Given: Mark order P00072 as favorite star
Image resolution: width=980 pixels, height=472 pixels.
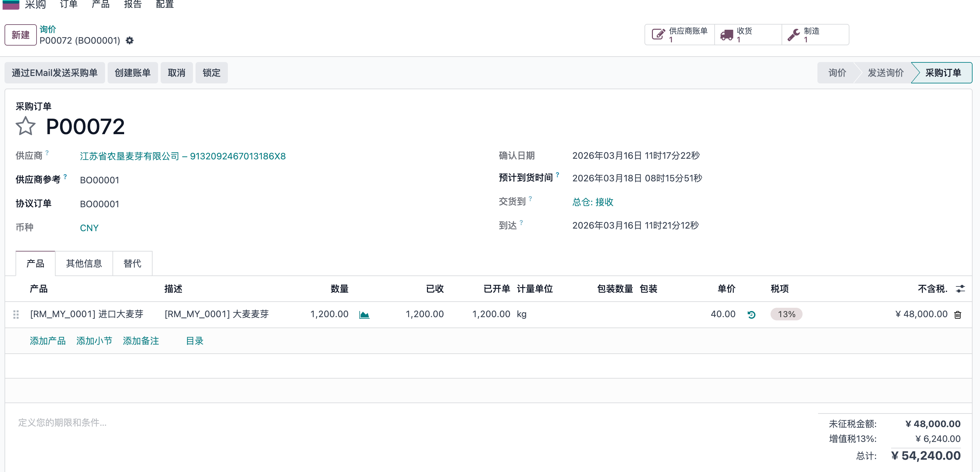Looking at the screenshot, I should pyautogui.click(x=26, y=126).
